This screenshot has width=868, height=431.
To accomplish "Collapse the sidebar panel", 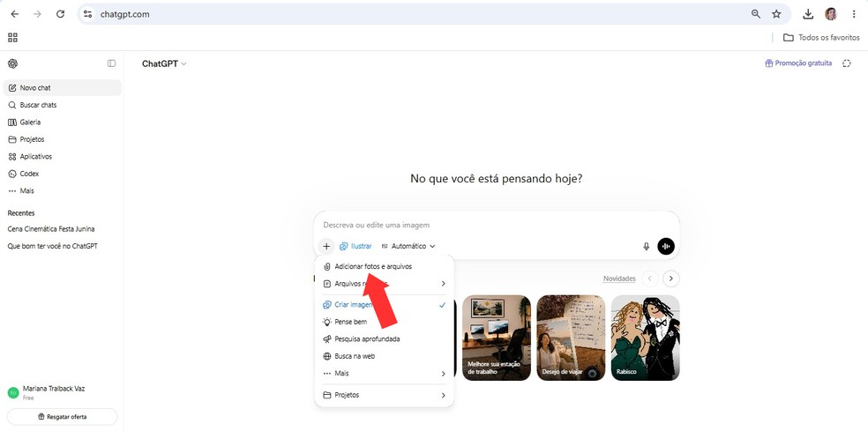I will pos(111,63).
